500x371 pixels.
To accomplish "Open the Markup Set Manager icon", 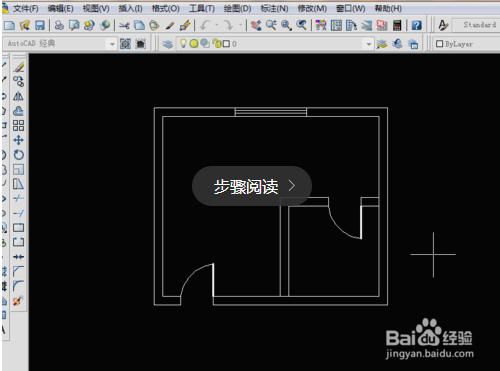I will click(382, 25).
